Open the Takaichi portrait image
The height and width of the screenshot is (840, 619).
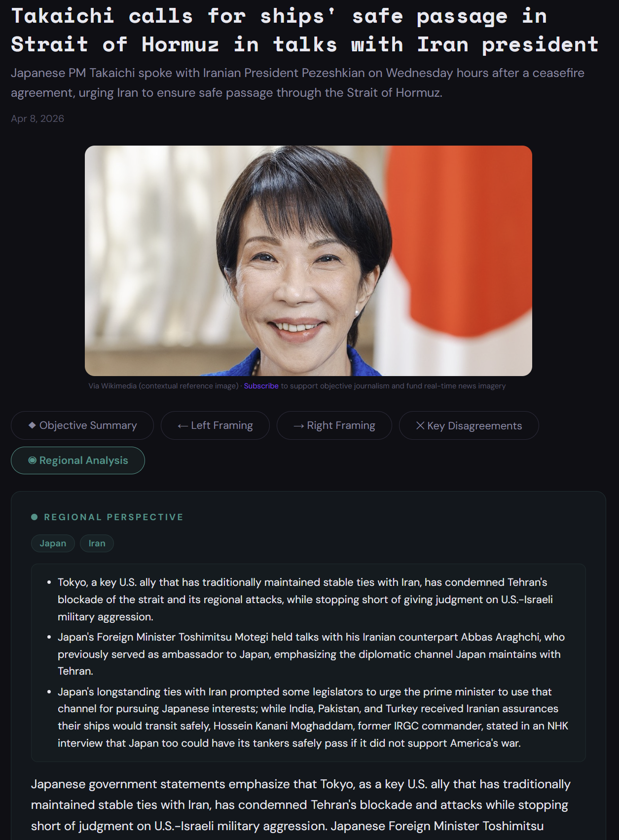[x=308, y=261]
